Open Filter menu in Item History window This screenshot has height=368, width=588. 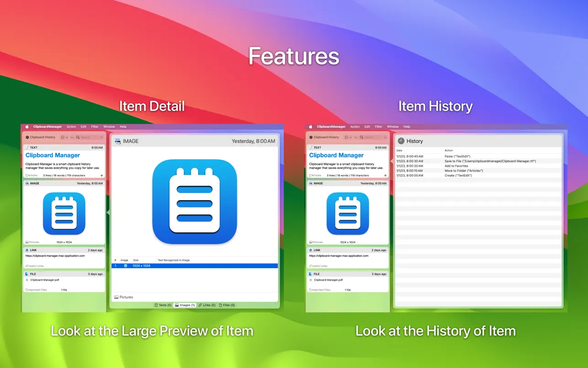tap(378, 127)
